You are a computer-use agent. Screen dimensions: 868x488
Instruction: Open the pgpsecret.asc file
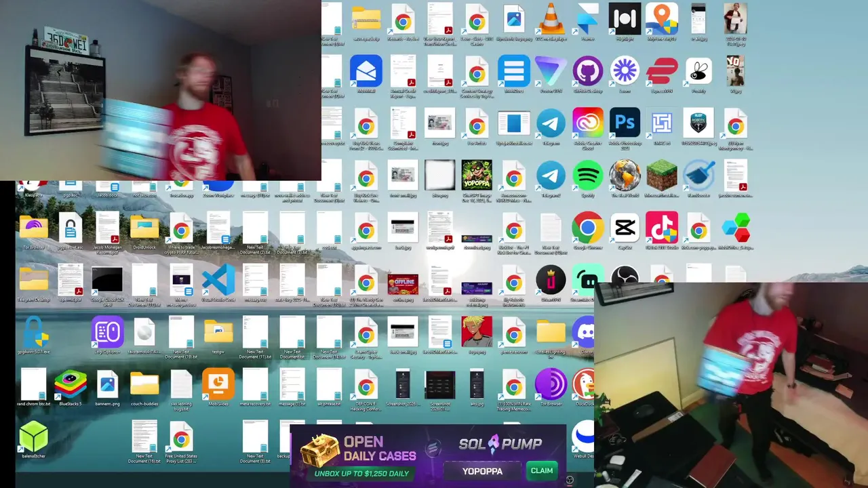[71, 228]
